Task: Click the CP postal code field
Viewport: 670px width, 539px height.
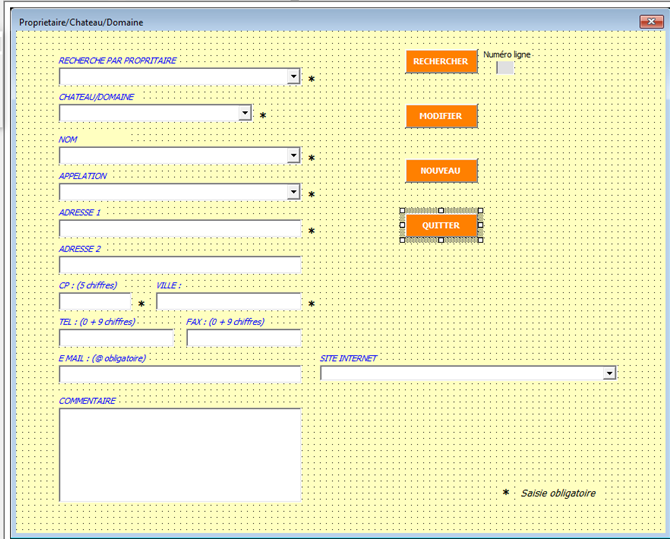Action: 95,302
